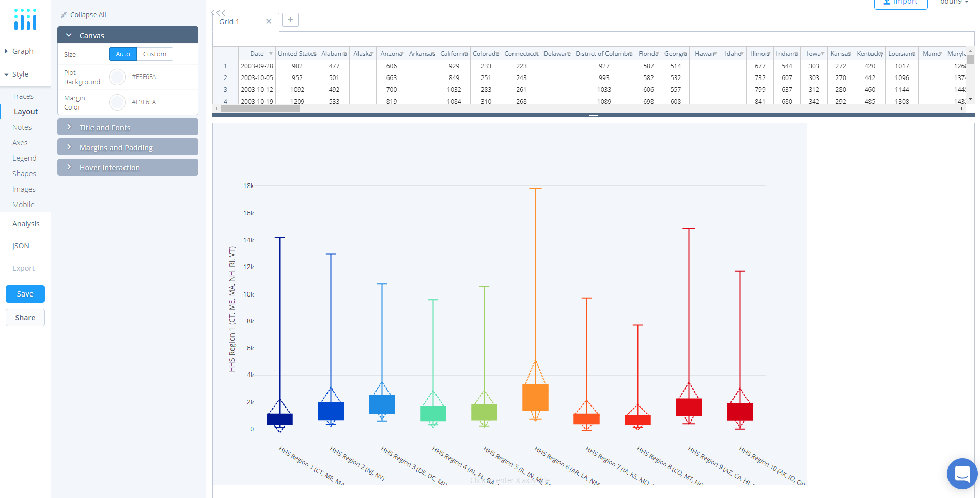Click the green HHS Region 4 box

(433, 413)
